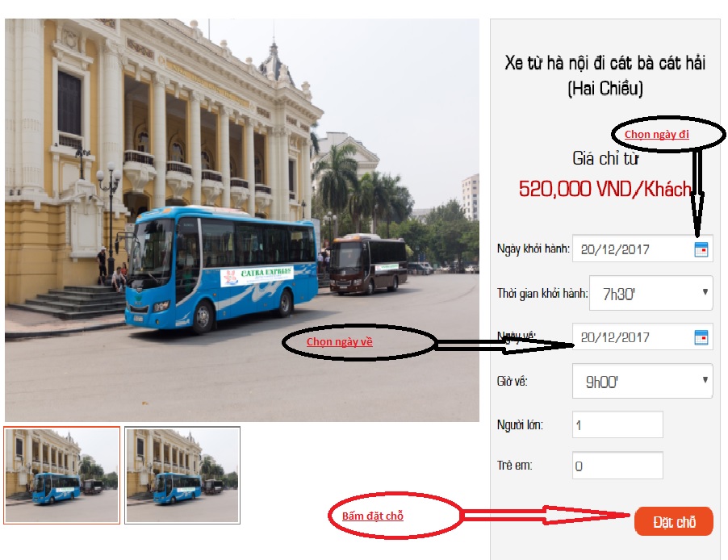The height and width of the screenshot is (560, 728).
Task: Click the Bấm đặt chỗ link
Action: pyautogui.click(x=373, y=516)
